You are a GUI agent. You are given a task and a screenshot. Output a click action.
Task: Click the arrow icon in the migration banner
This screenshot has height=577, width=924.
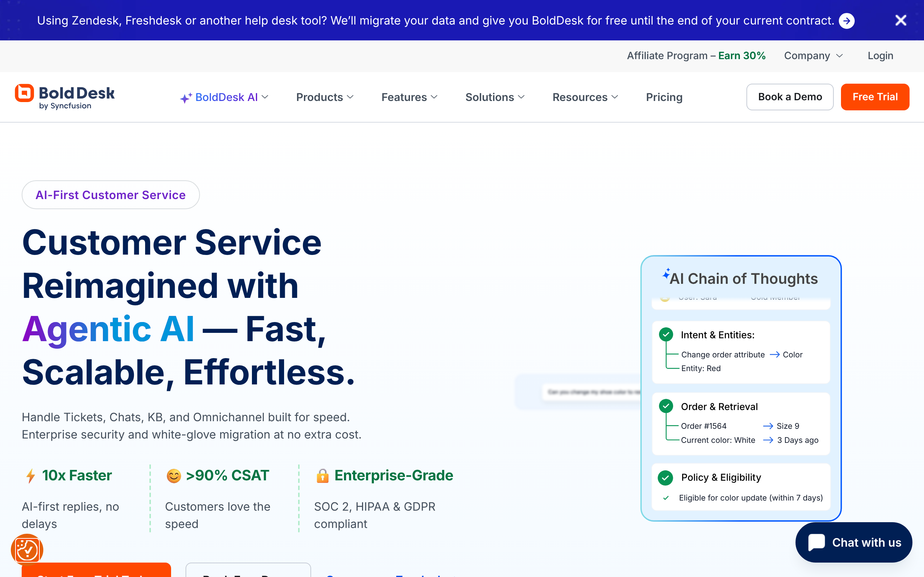(846, 21)
